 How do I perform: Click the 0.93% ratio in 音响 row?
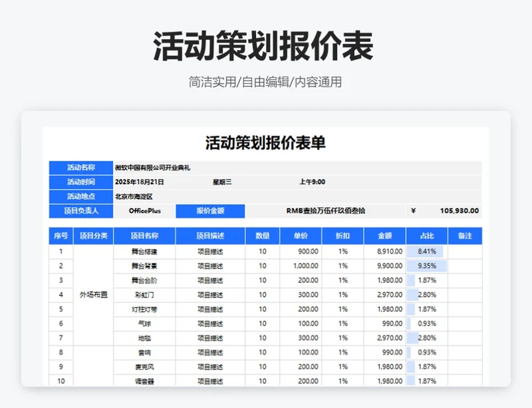pyautogui.click(x=427, y=353)
